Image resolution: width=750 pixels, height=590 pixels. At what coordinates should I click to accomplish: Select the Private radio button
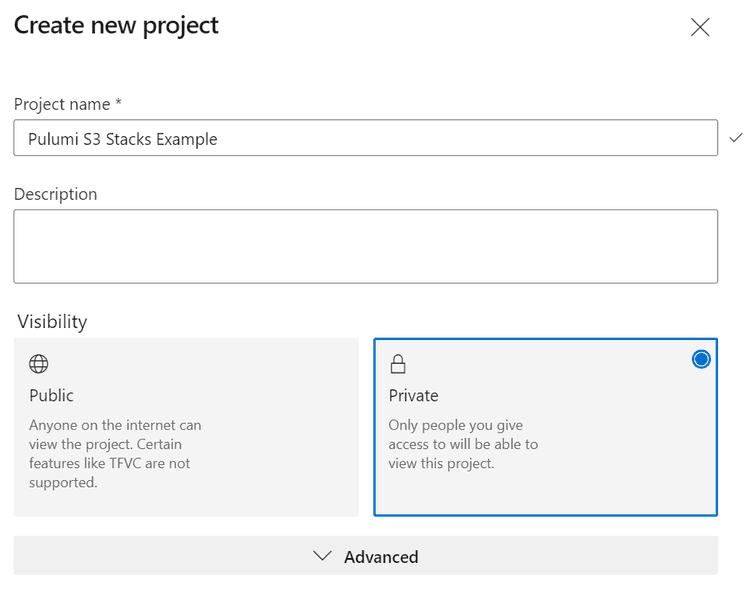pos(701,359)
